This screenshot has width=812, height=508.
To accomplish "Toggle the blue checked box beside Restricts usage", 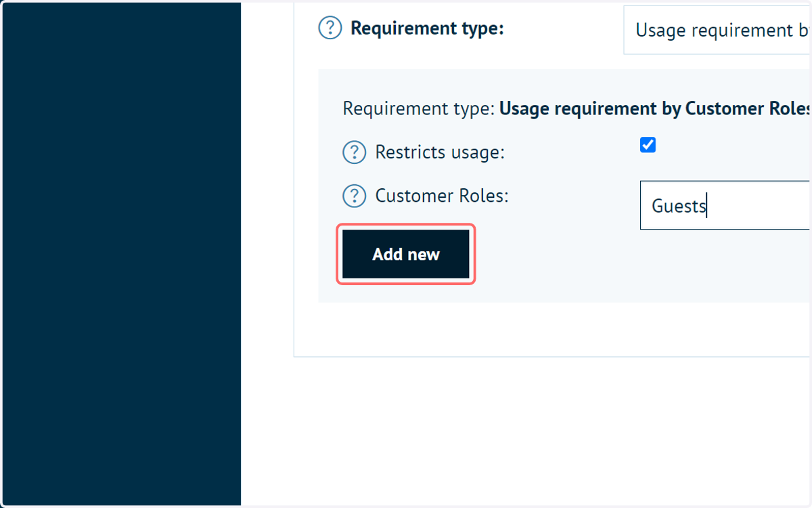I will tap(648, 145).
